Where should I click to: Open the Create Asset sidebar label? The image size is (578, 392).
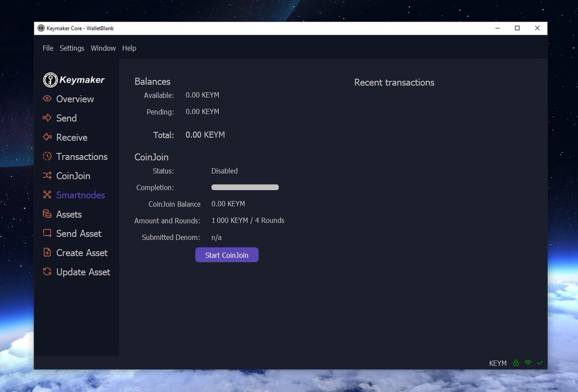[x=82, y=253]
